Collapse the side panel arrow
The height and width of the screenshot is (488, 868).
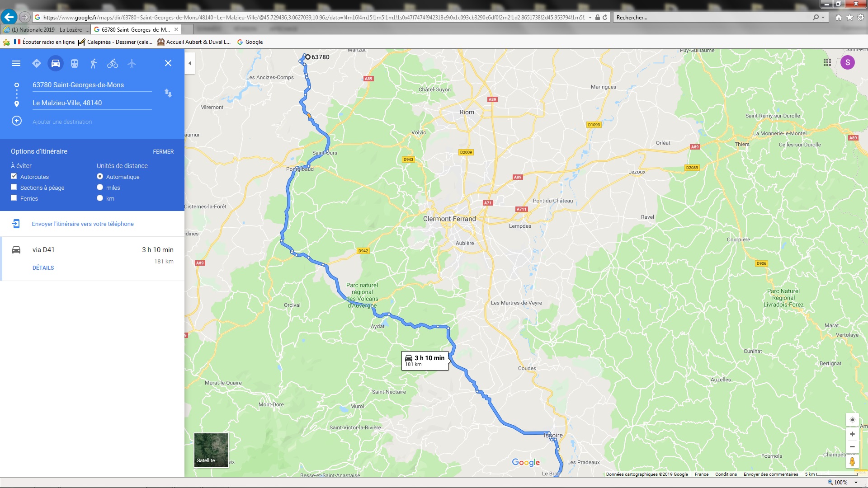pyautogui.click(x=190, y=63)
